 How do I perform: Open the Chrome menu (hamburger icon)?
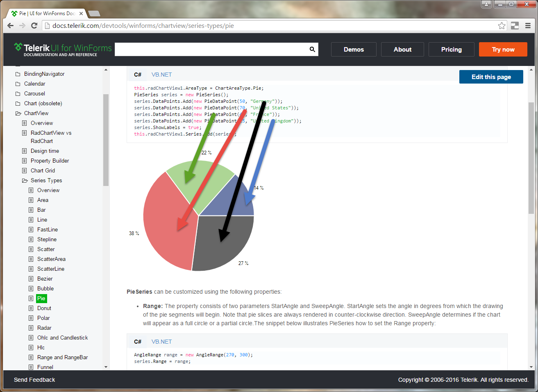[528, 25]
